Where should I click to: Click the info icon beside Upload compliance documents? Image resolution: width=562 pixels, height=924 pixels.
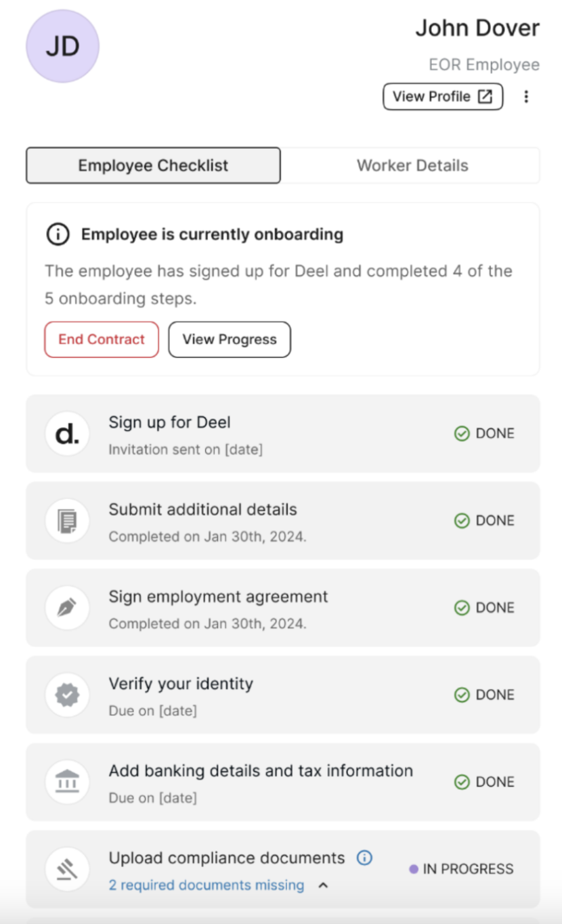pyautogui.click(x=364, y=858)
